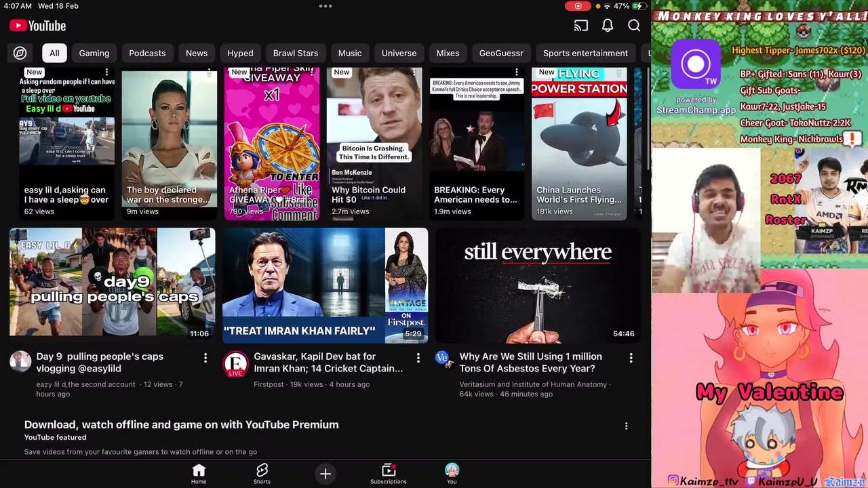Select the Music filter chip

point(350,53)
